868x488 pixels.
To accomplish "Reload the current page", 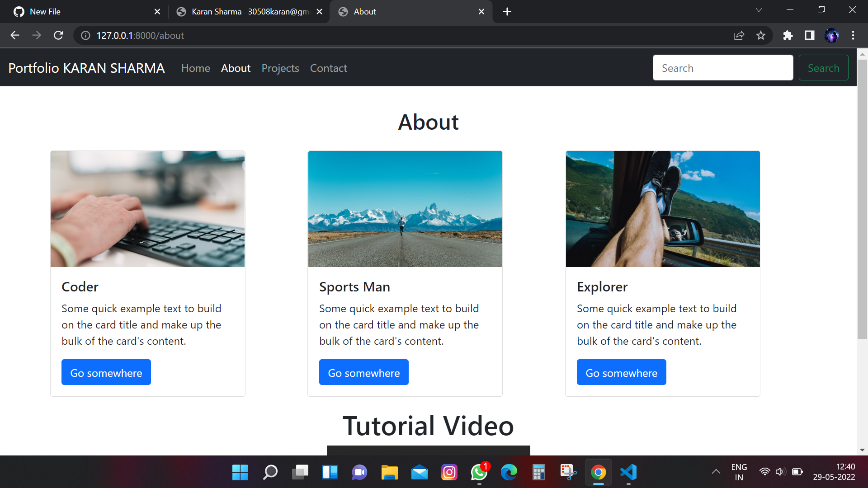I will (x=58, y=35).
